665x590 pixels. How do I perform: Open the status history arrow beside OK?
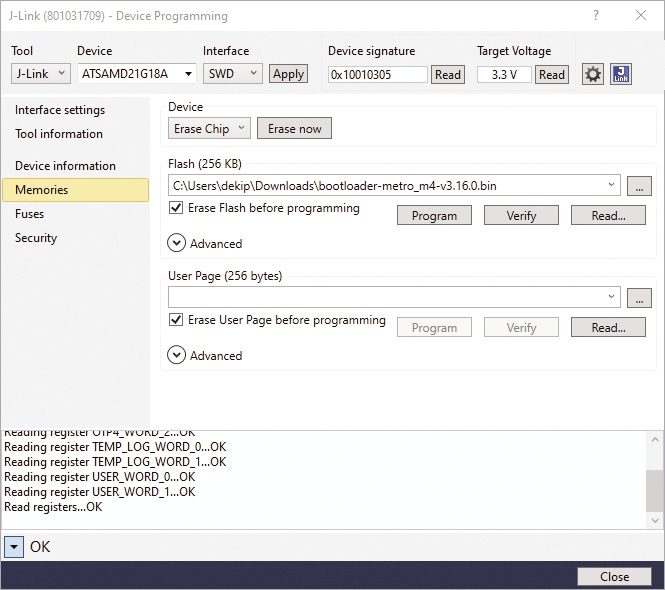14,546
